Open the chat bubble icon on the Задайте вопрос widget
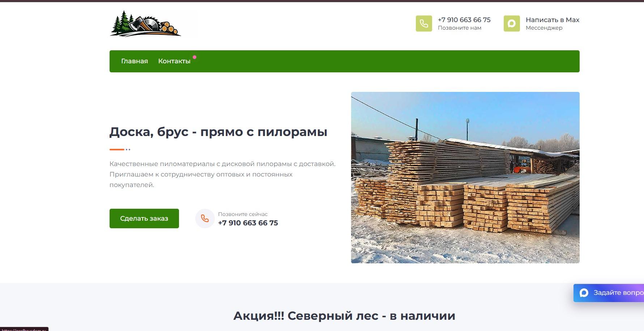This screenshot has width=644, height=331. 584,293
